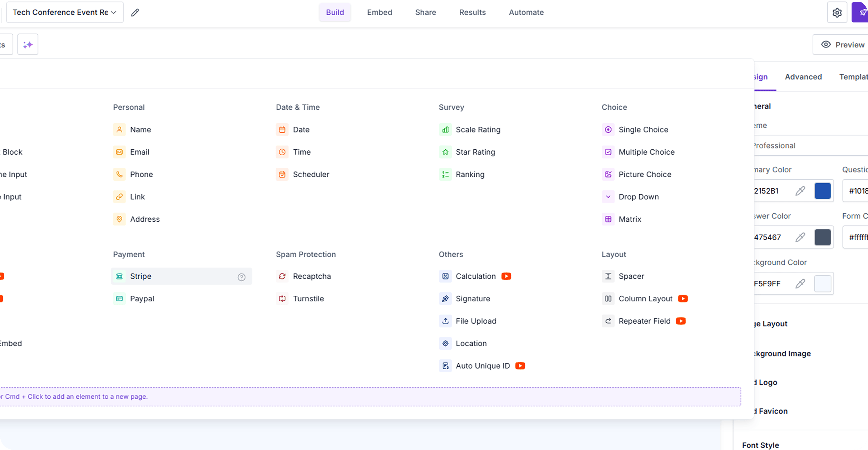Click the blue primary color swatch
868x450 pixels.
822,191
